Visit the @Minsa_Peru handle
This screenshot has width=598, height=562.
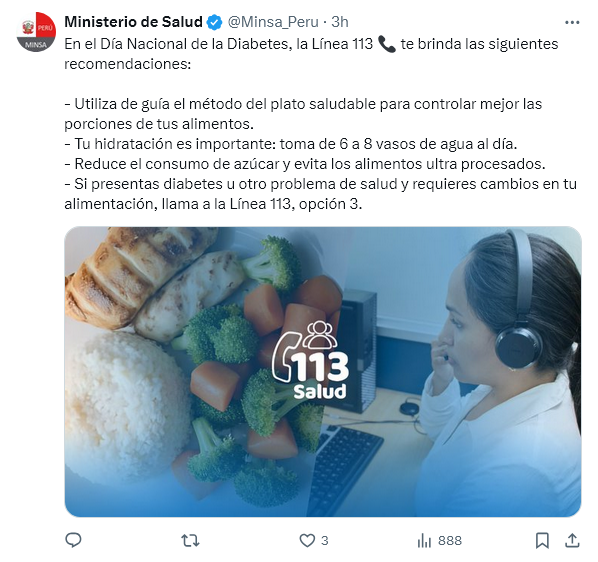pyautogui.click(x=273, y=22)
